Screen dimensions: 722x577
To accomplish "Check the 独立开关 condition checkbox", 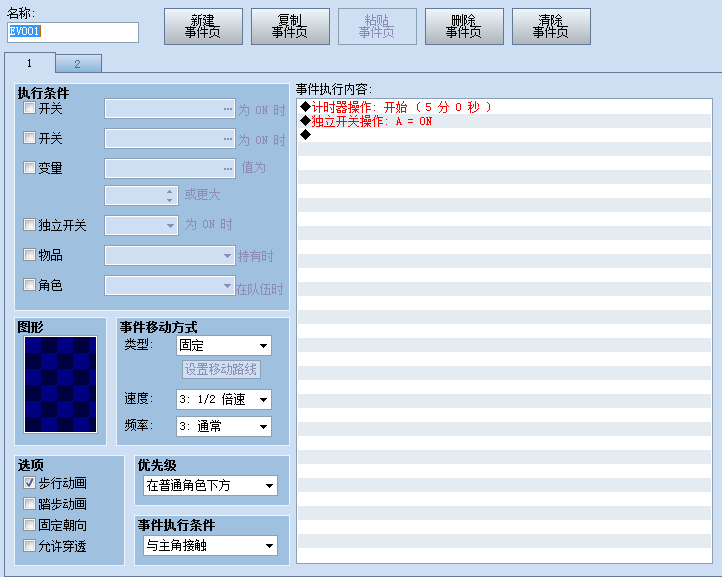I will coord(29,225).
